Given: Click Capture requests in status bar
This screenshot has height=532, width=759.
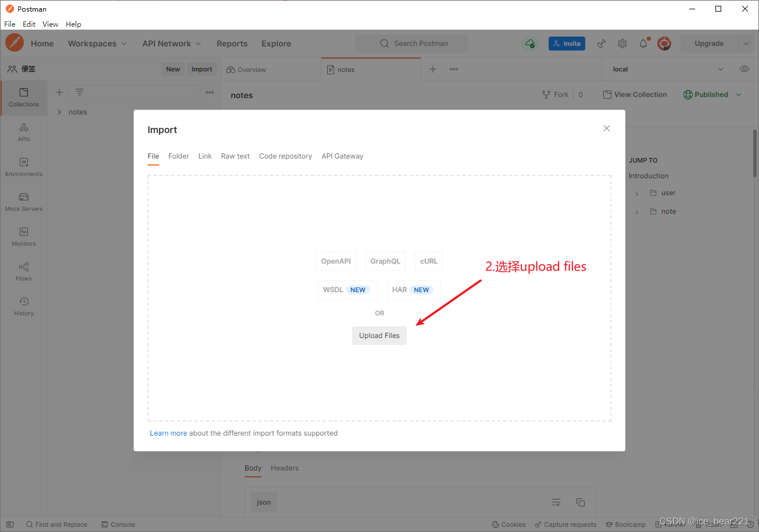Looking at the screenshot, I should click(x=565, y=524).
